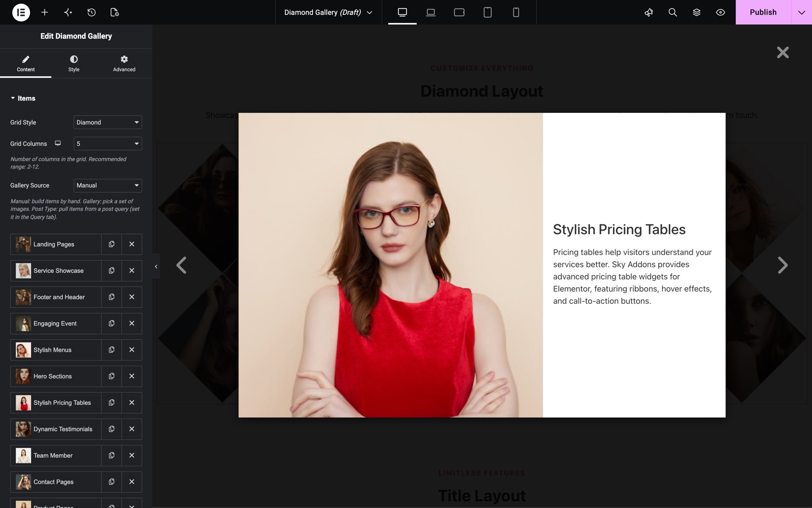Open the Elementor logo menu
This screenshot has width=812, height=508.
pos(21,12)
